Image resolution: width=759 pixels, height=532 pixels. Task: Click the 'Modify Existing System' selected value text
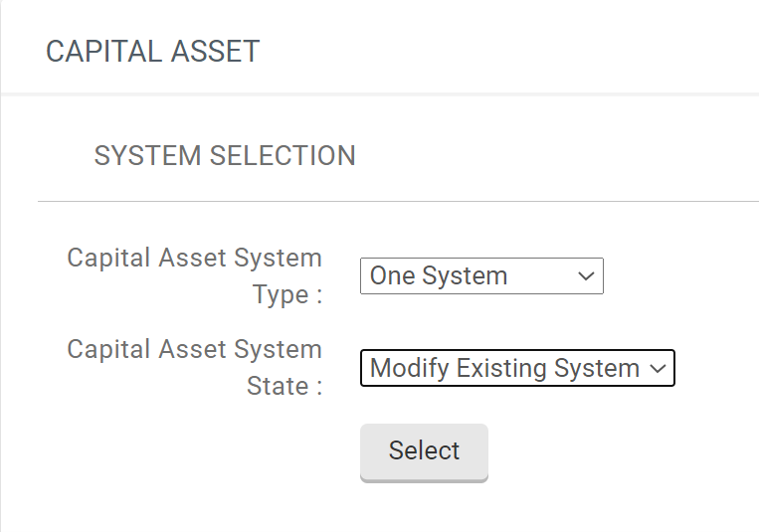click(x=504, y=368)
